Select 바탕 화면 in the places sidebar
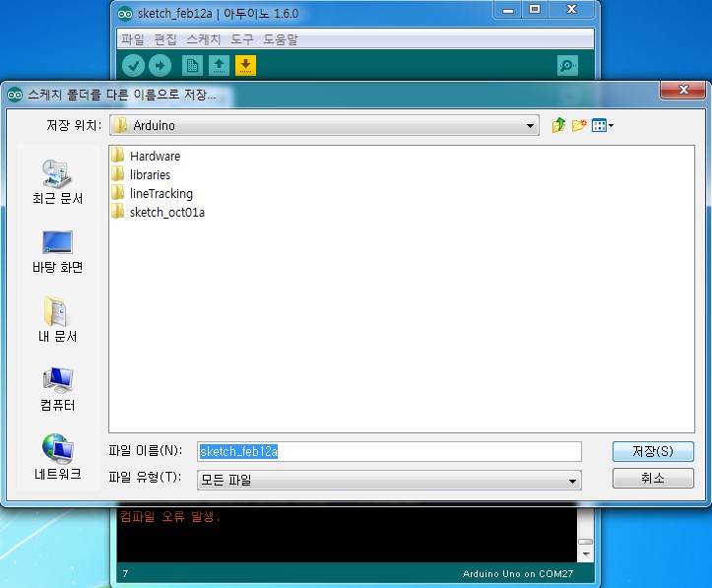 [x=57, y=251]
